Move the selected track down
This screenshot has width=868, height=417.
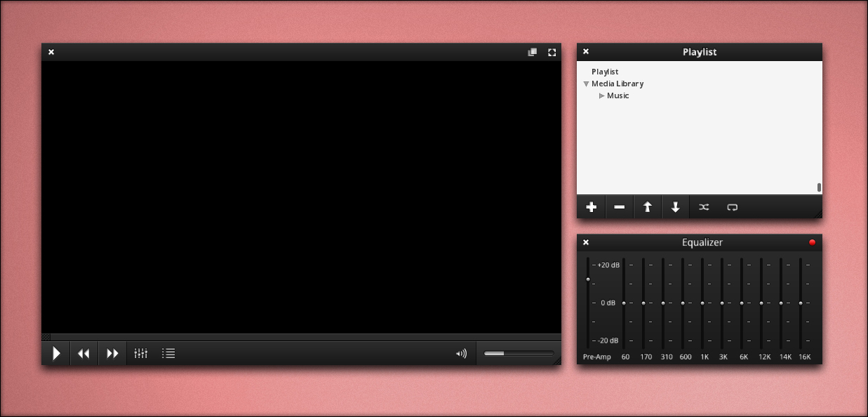tap(676, 207)
